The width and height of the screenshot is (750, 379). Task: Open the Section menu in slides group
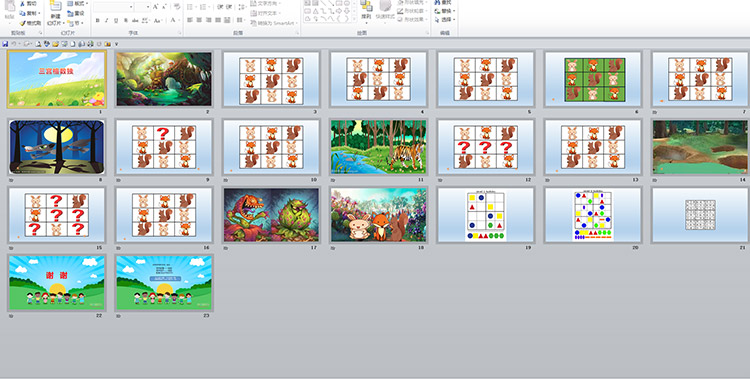click(x=77, y=23)
